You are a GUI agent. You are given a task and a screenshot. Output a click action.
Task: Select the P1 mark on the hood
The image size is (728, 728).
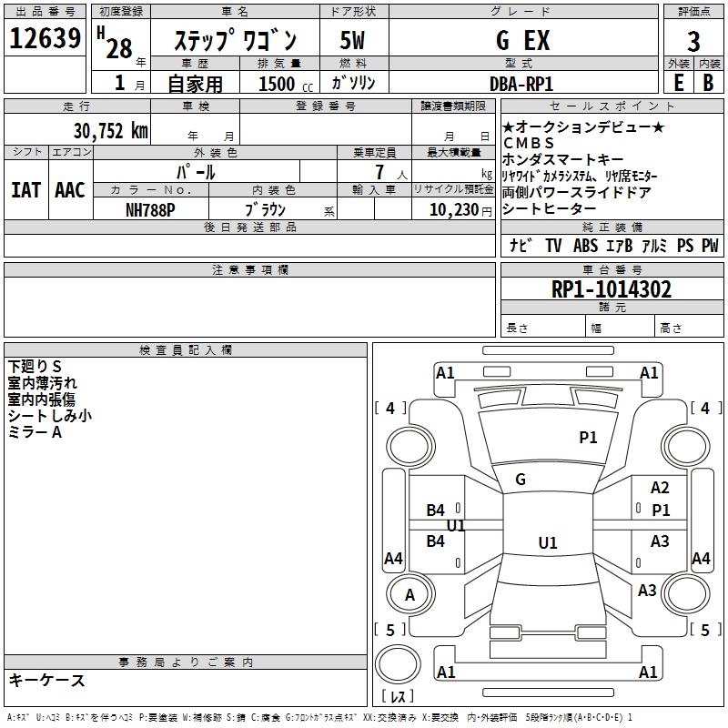pyautogui.click(x=588, y=438)
